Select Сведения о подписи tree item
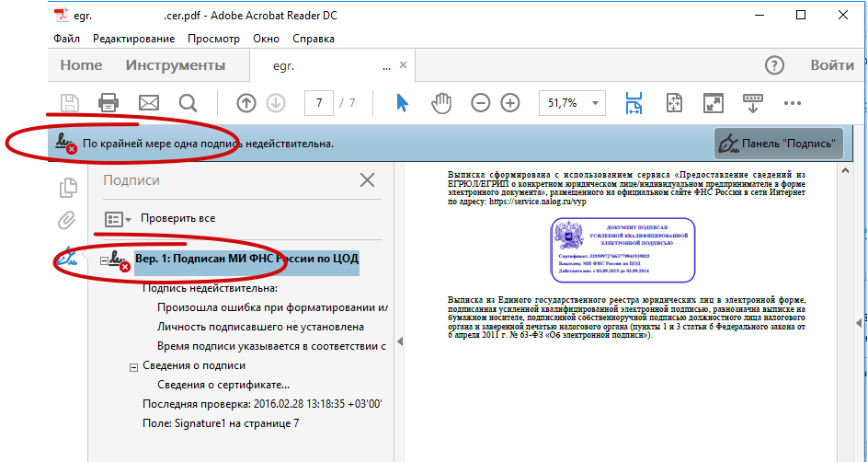 (x=194, y=365)
